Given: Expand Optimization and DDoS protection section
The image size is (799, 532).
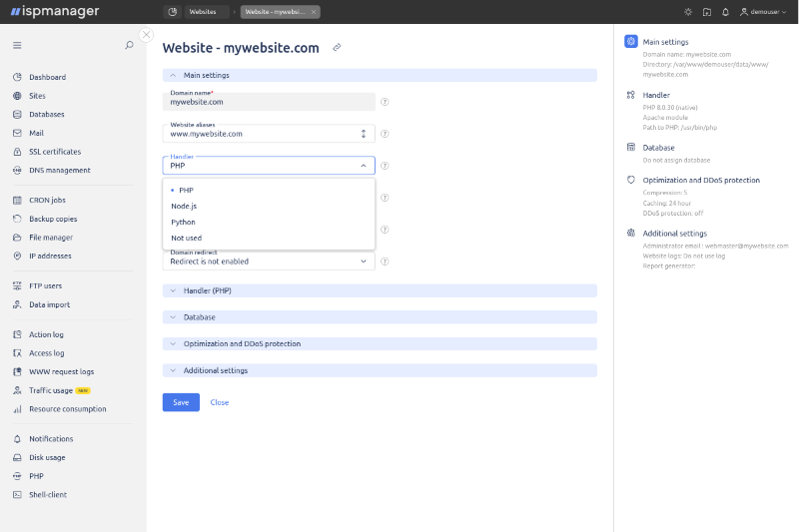Looking at the screenshot, I should click(x=242, y=343).
